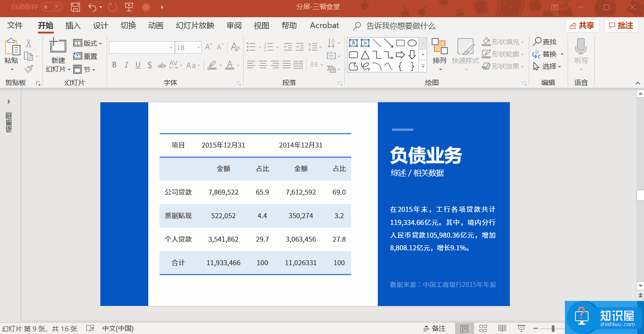Open the Design (设计) tab
Viewport: 644px width, 334px height.
pos(100,25)
